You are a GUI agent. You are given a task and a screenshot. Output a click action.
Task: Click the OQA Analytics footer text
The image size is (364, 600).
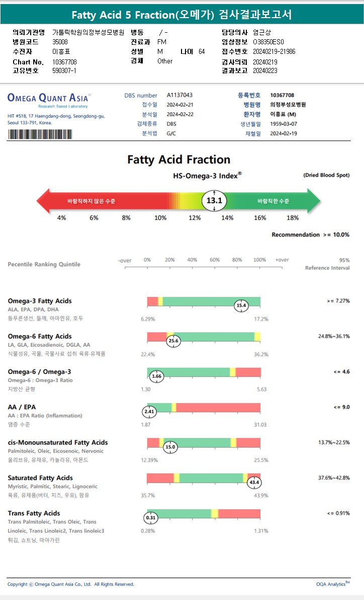click(x=333, y=584)
